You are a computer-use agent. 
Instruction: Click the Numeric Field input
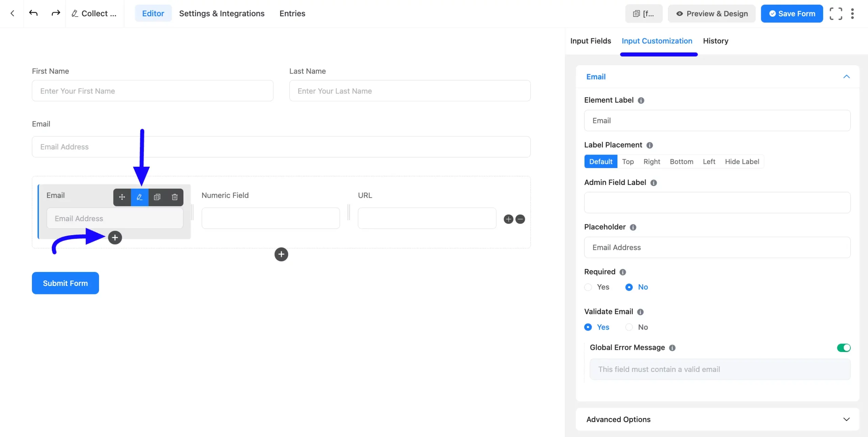point(271,218)
